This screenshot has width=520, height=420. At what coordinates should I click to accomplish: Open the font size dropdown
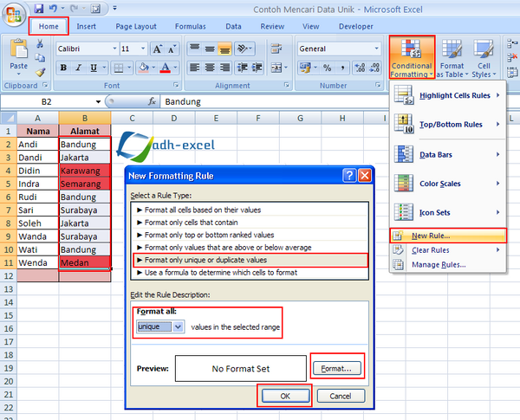click(x=143, y=48)
